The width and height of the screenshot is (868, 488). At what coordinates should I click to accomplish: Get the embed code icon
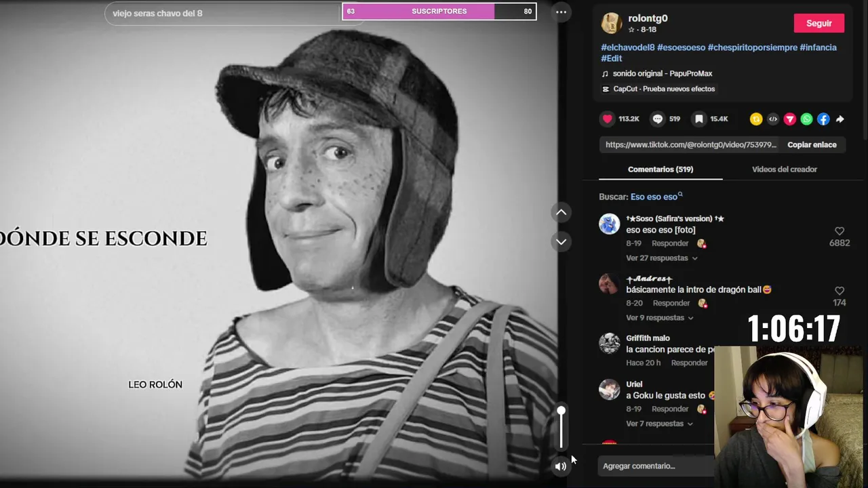point(773,119)
